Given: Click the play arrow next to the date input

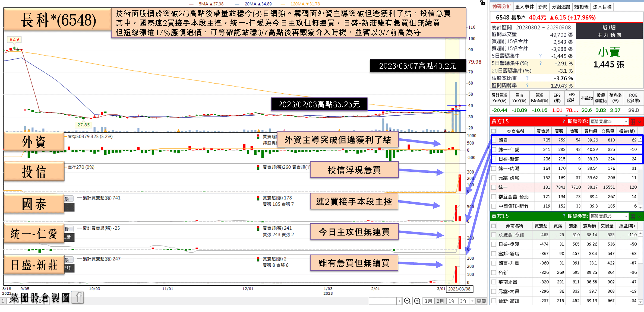Looking at the screenshot, I should (x=399, y=301).
